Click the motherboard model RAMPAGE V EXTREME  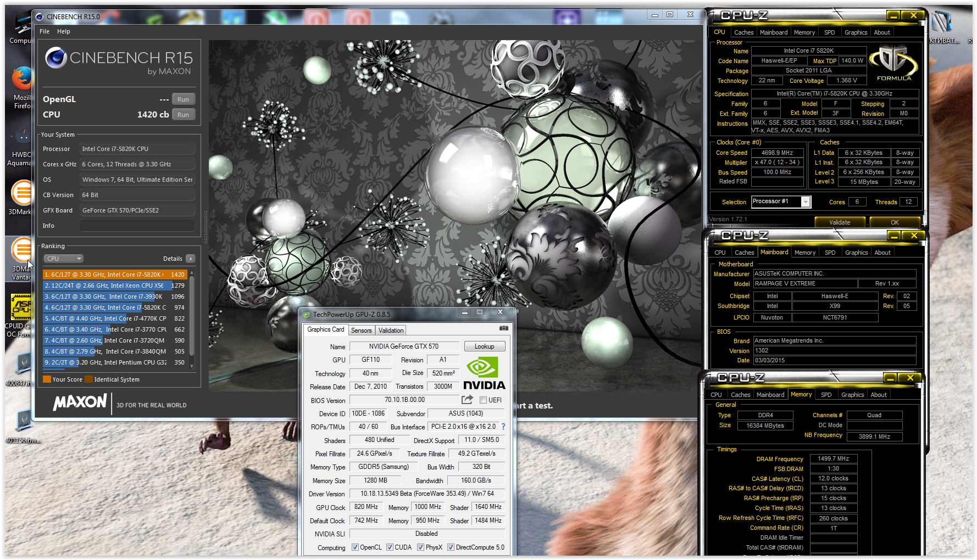click(805, 283)
